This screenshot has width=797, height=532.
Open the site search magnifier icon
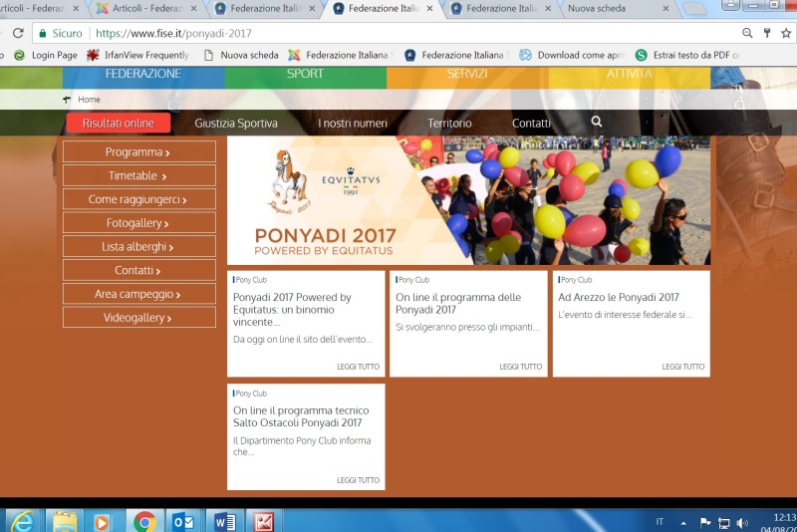click(596, 122)
